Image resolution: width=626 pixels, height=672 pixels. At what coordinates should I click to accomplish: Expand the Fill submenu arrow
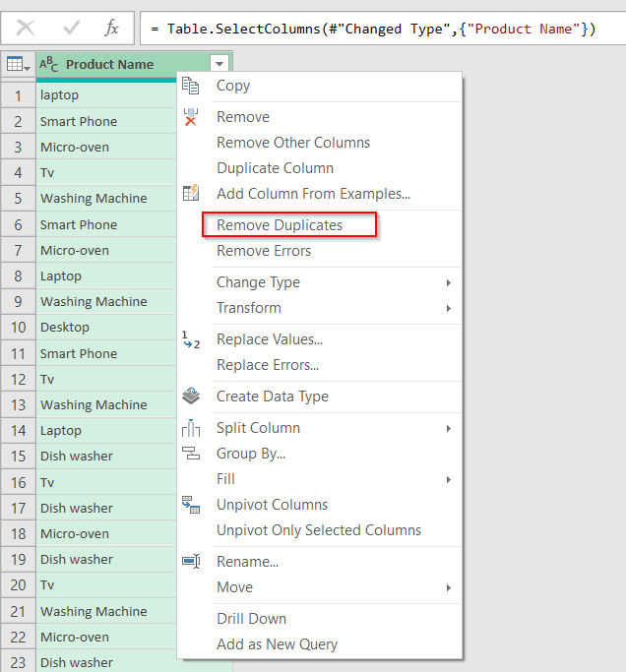(449, 479)
